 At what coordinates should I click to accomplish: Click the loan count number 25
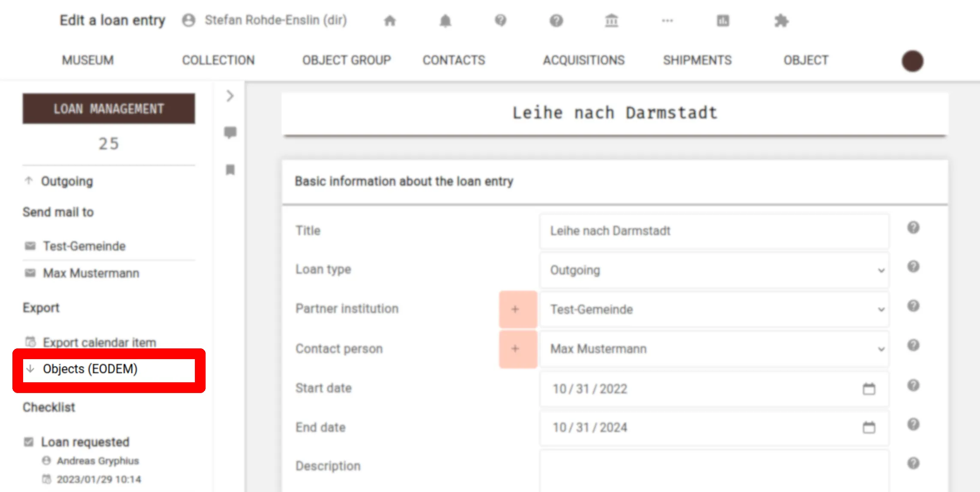pos(108,144)
